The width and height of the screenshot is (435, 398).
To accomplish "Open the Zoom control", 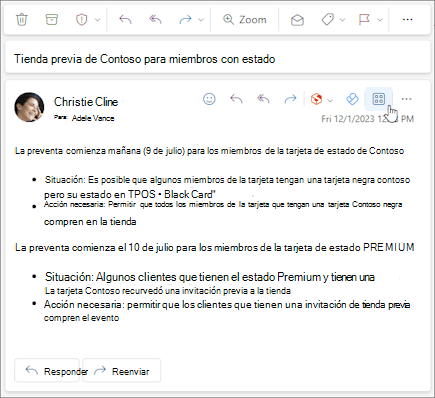I will point(245,20).
